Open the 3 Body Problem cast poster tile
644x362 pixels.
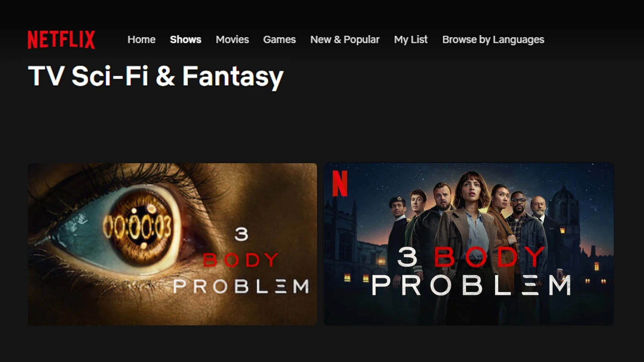click(x=469, y=244)
